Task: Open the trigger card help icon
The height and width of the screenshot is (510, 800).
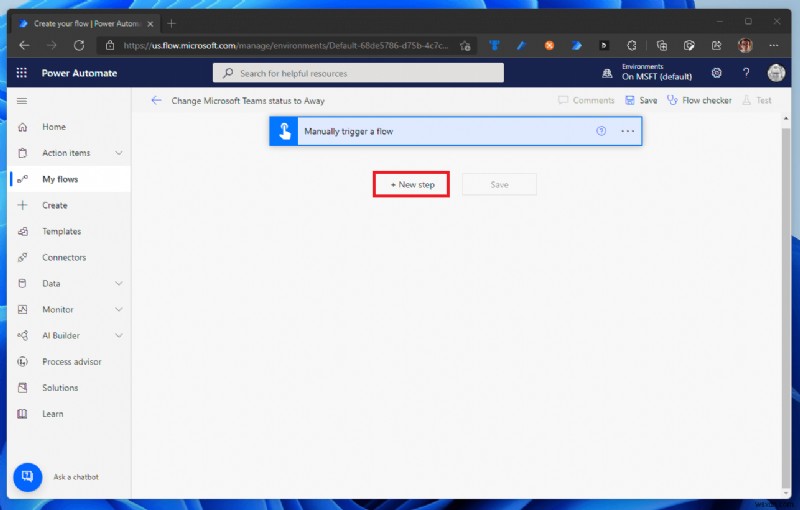Action: point(601,131)
